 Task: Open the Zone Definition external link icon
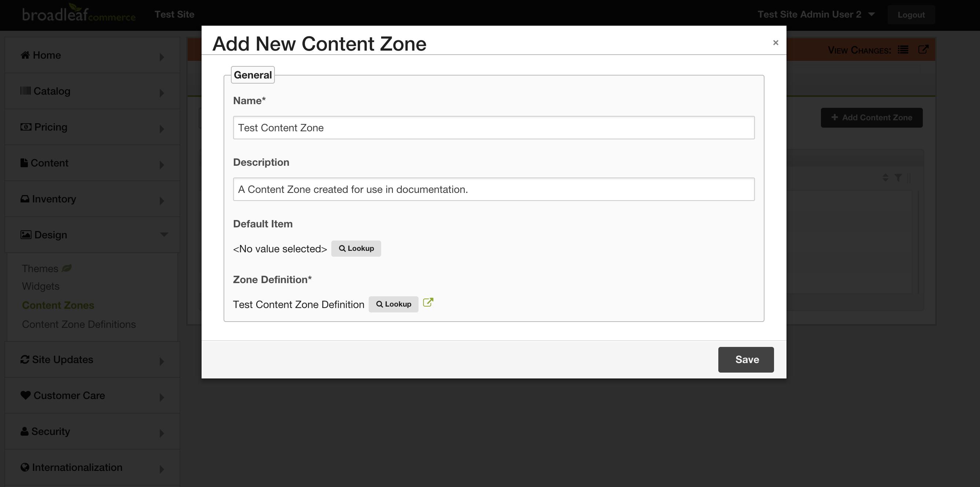[x=428, y=302]
